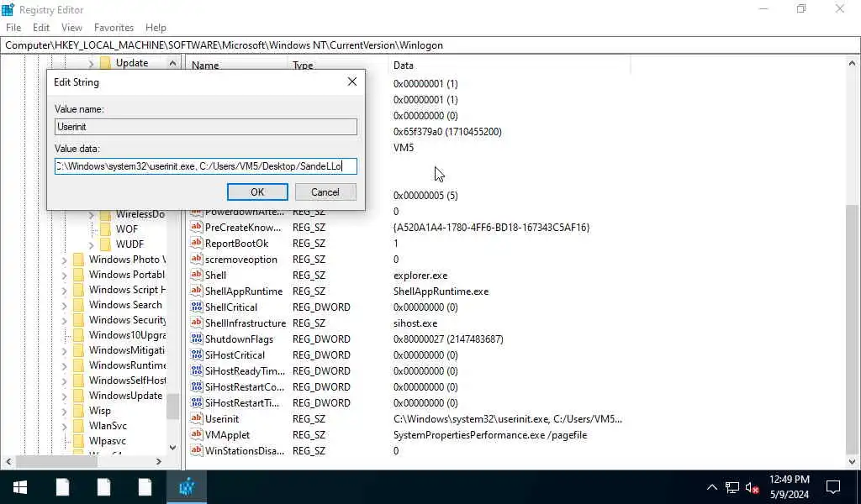Open the network status tray icon
The height and width of the screenshot is (504, 861).
point(732,487)
